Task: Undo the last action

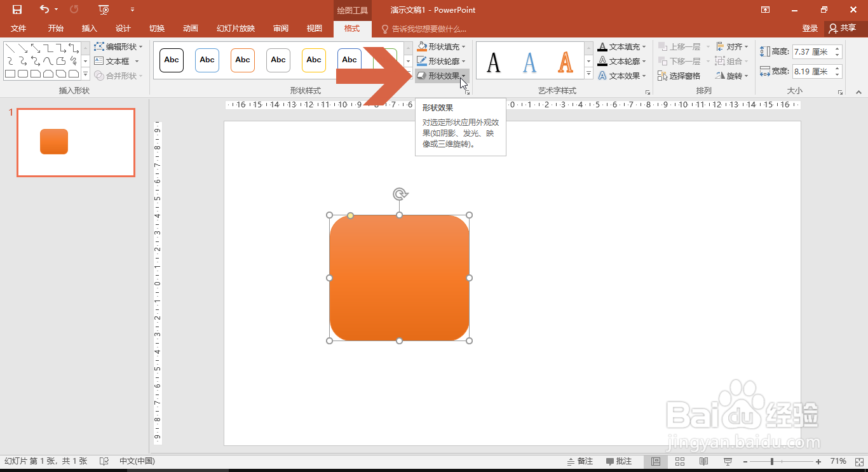Action: pyautogui.click(x=44, y=10)
